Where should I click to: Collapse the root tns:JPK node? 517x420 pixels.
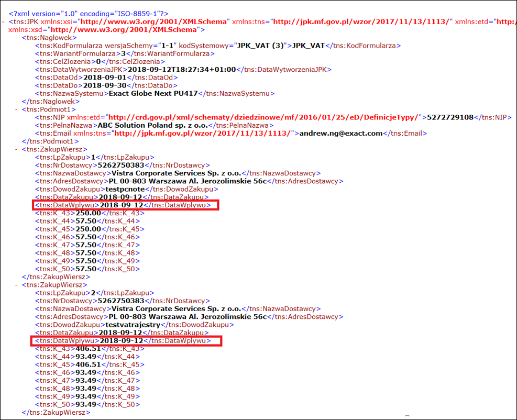click(4, 21)
